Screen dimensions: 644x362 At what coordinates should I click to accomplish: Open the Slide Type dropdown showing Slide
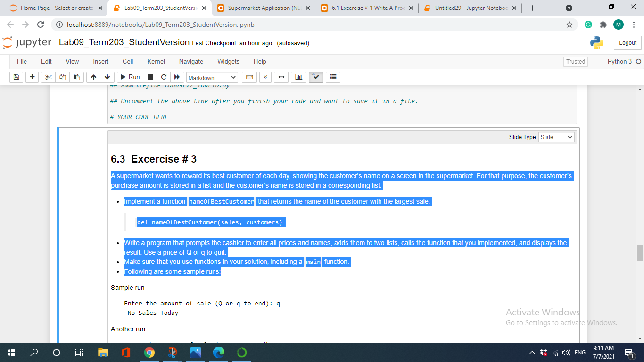(556, 137)
